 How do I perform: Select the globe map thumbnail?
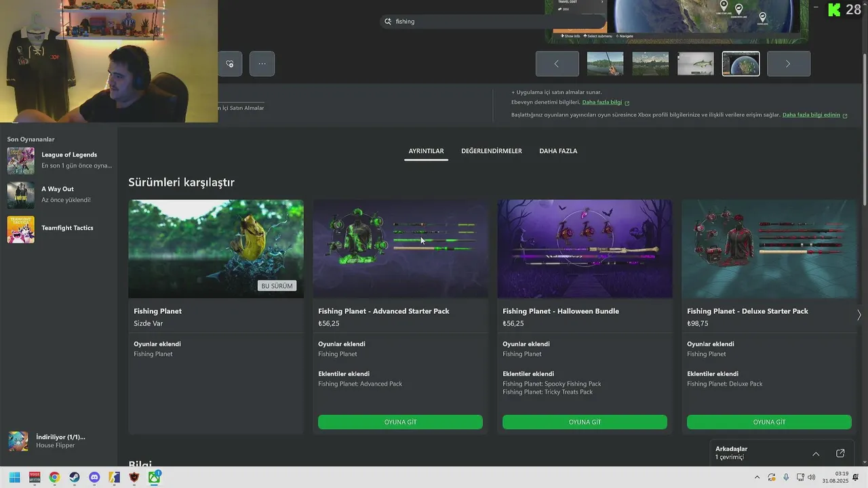pyautogui.click(x=741, y=64)
